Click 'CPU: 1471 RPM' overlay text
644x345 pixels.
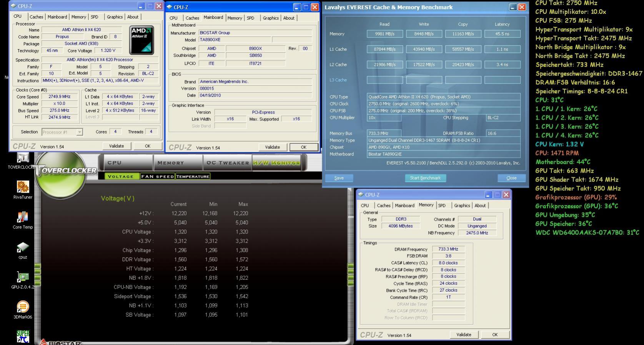coord(557,153)
